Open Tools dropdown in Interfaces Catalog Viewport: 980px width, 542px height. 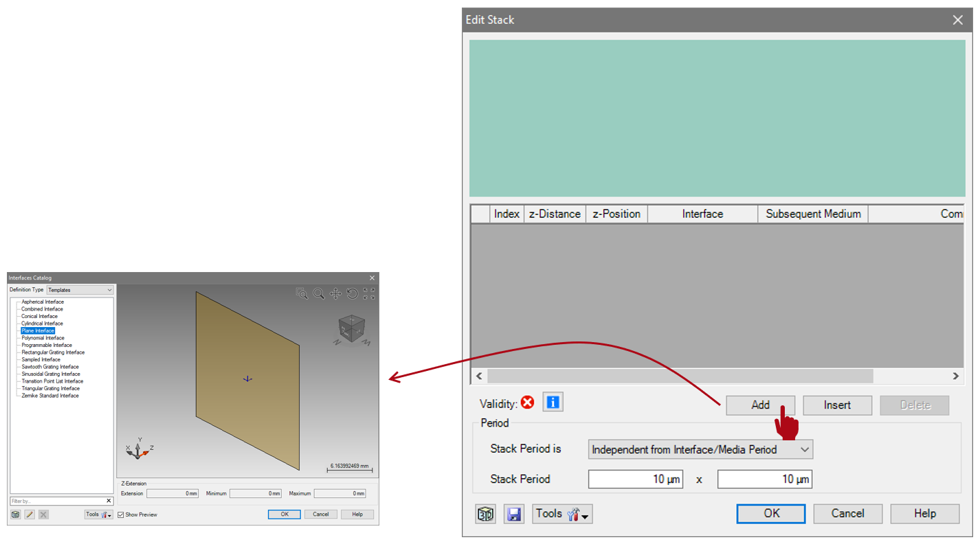tap(99, 514)
